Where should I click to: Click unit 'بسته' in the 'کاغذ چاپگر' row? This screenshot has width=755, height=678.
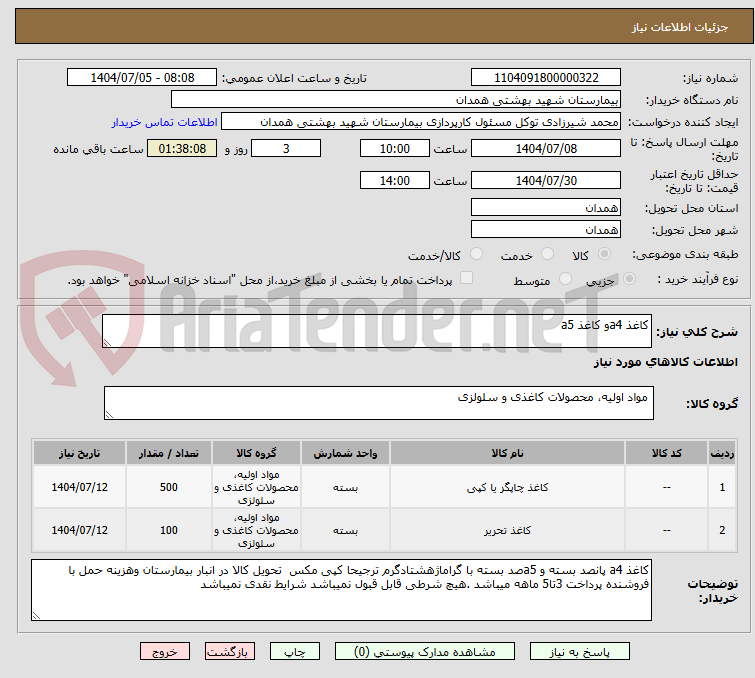click(345, 487)
